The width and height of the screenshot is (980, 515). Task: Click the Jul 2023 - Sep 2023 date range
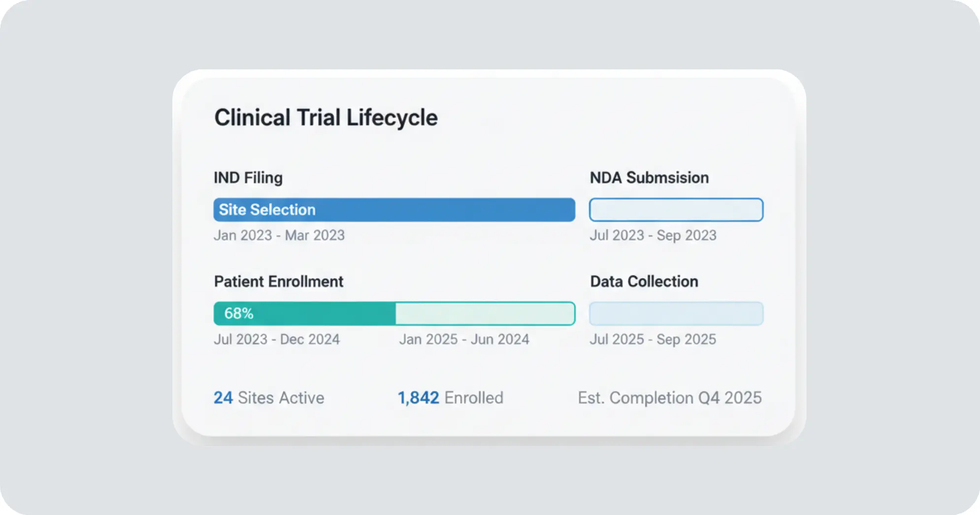pyautogui.click(x=653, y=235)
